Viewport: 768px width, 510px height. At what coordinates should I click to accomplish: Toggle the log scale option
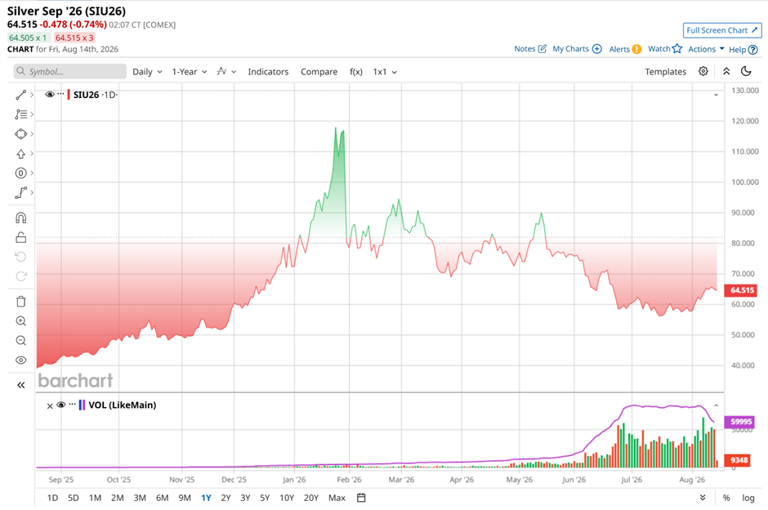[748, 498]
